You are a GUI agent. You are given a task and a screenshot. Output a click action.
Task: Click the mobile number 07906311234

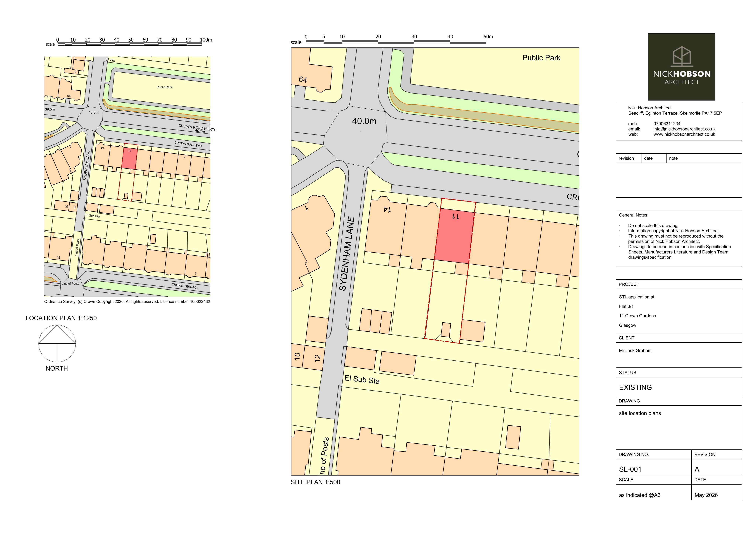point(667,124)
